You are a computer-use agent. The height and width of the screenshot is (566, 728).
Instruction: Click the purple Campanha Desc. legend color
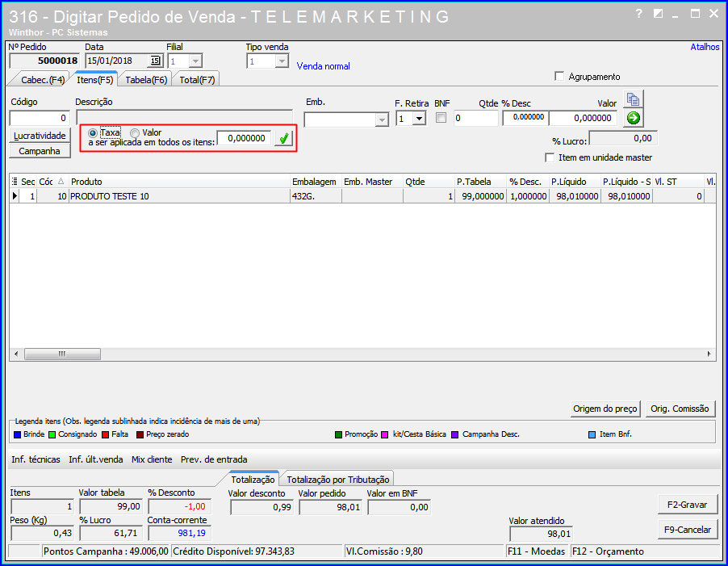point(455,434)
